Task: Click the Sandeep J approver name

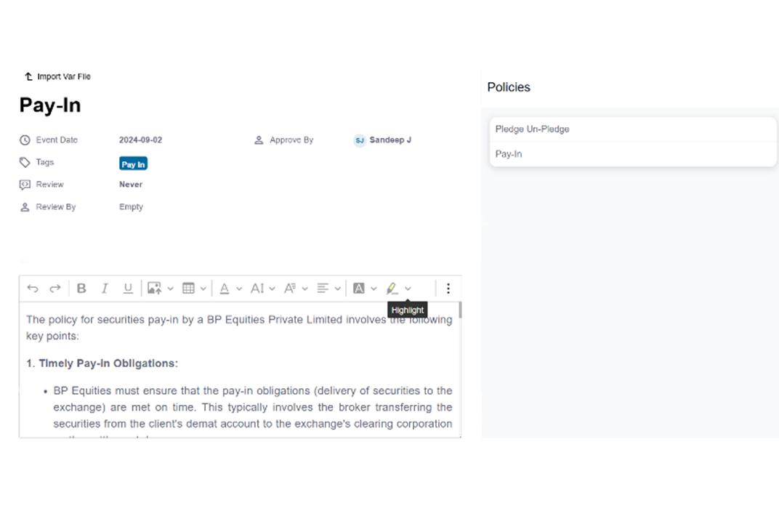Action: pos(390,140)
